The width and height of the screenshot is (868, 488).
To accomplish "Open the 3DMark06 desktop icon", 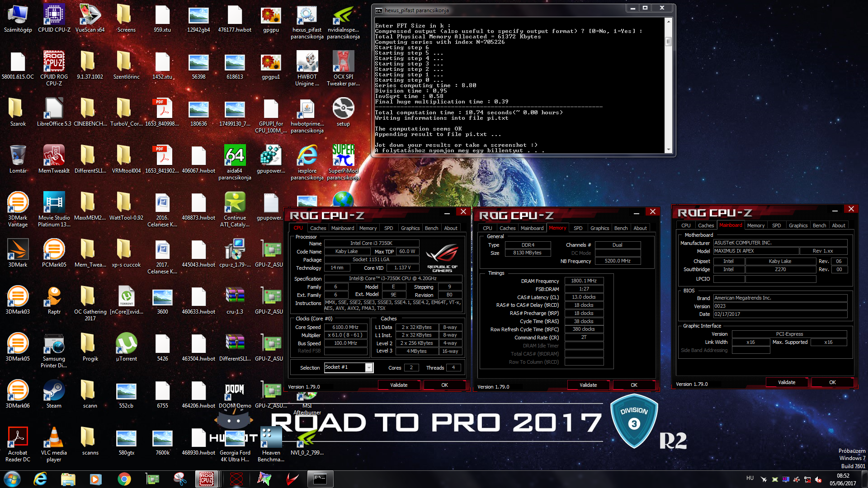I will pyautogui.click(x=18, y=394).
